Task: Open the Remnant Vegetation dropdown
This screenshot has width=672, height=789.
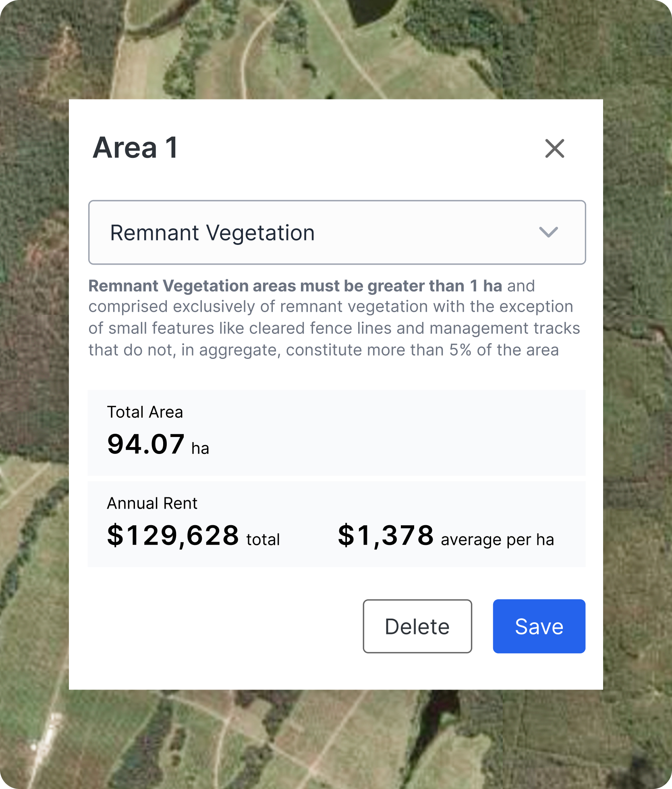Action: (x=336, y=232)
